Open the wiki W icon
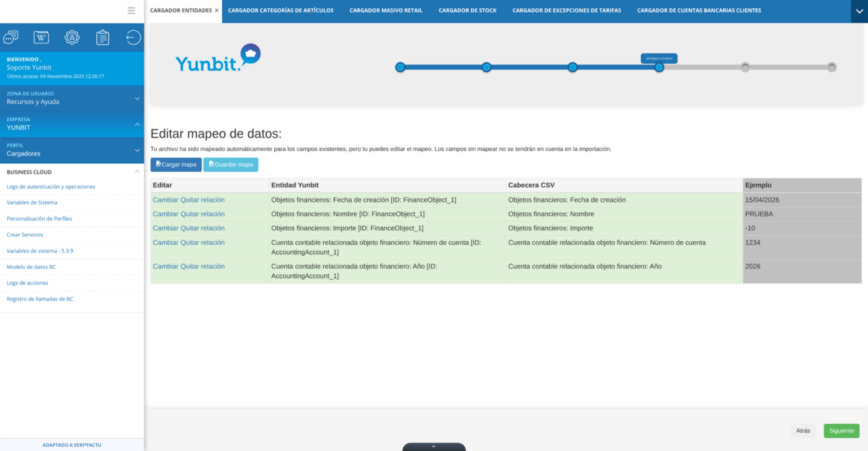Viewport: 868px width, 451px height. coord(41,37)
